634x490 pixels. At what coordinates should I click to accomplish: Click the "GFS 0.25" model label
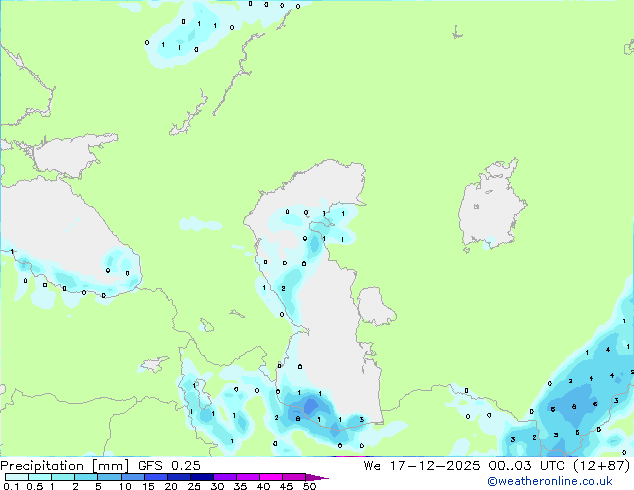point(169,466)
